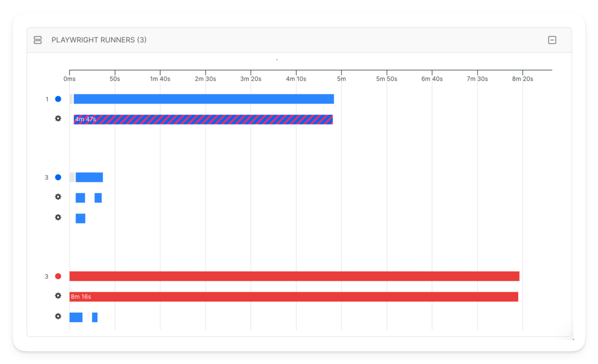Click the 4m 10s axis label

[296, 79]
